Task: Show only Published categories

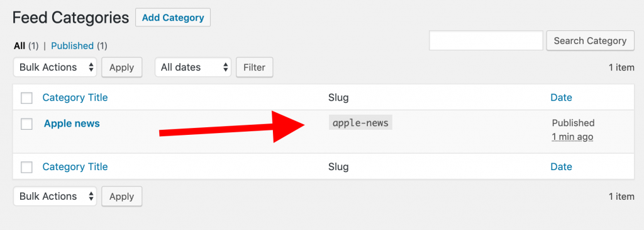Action: click(72, 45)
